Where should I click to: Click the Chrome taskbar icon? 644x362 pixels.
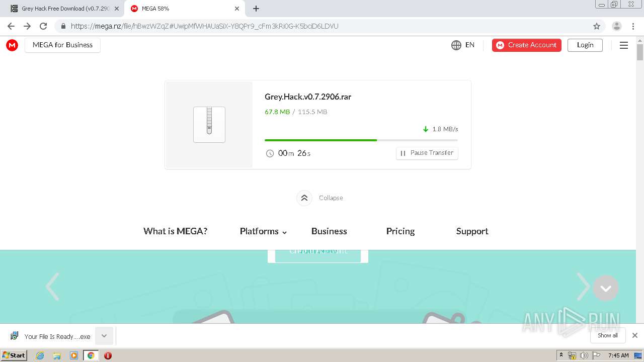coord(91,355)
